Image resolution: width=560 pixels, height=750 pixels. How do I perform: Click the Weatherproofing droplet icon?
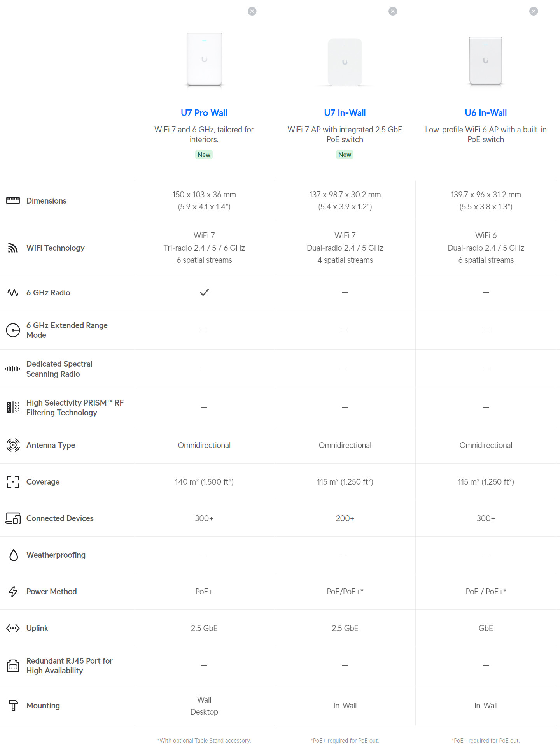[x=14, y=555]
